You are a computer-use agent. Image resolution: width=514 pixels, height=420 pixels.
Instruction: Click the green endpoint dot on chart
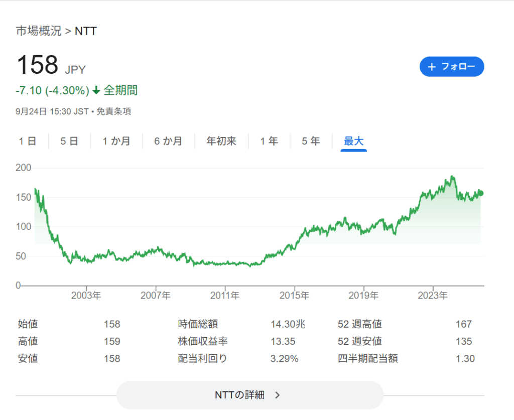click(x=481, y=193)
